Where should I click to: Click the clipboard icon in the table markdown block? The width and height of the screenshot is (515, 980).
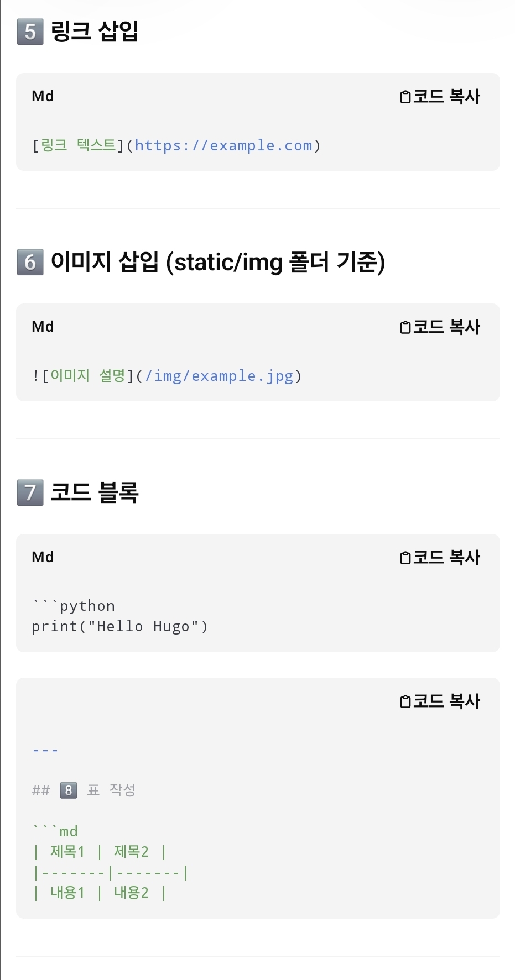[405, 702]
